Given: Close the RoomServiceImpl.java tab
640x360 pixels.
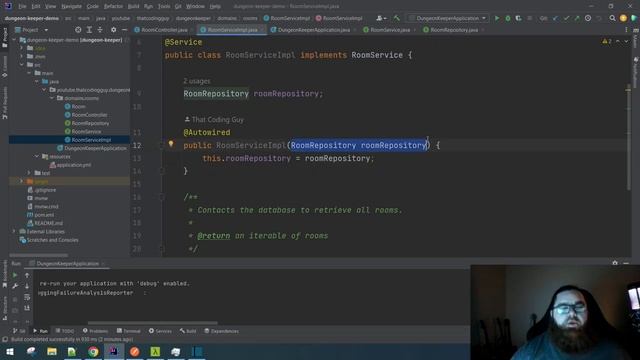Looking at the screenshot, I should coord(262,30).
